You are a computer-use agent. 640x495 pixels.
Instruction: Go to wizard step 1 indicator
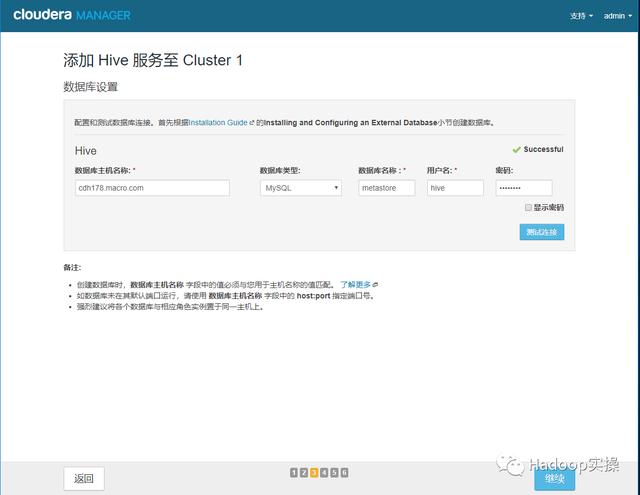(294, 473)
